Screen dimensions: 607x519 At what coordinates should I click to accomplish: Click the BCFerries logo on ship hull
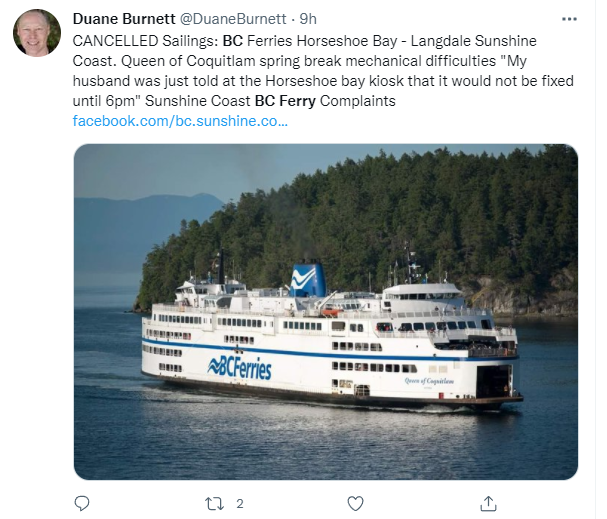(x=240, y=367)
